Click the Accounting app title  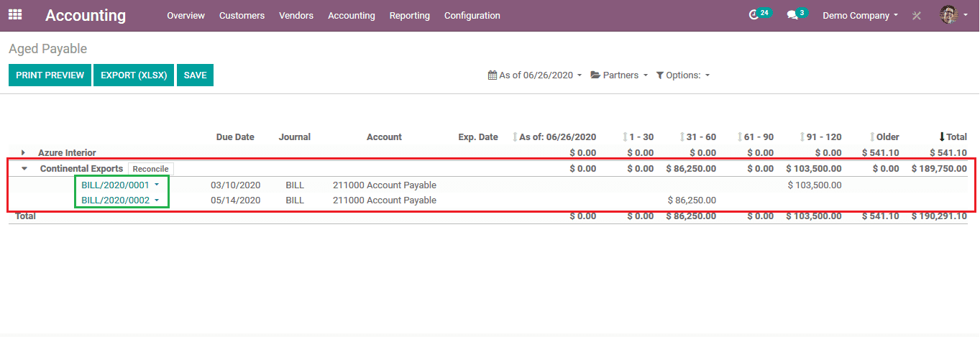click(x=86, y=15)
